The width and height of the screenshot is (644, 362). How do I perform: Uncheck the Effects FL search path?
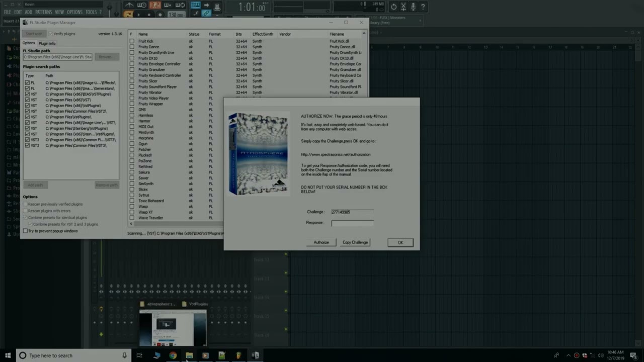[28, 82]
